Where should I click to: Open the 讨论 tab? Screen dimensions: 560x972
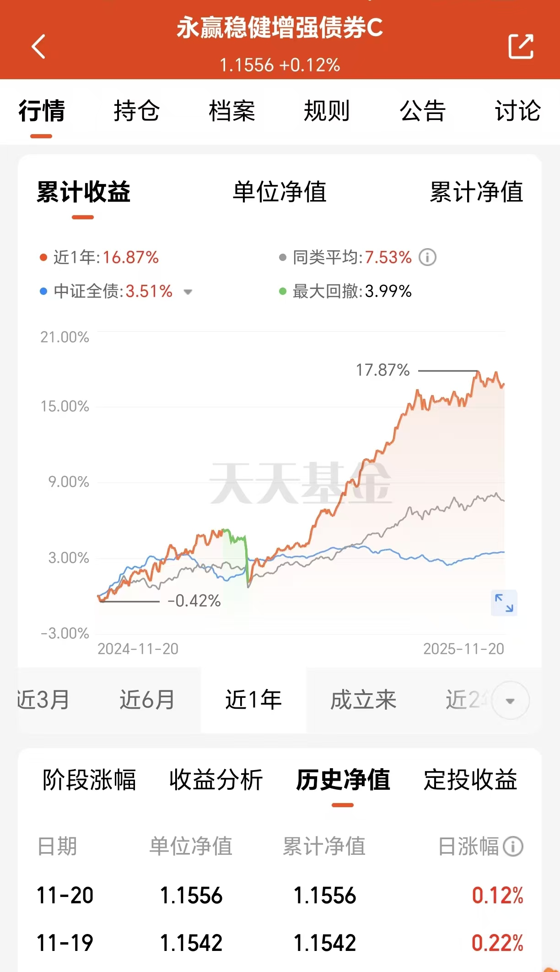[518, 111]
